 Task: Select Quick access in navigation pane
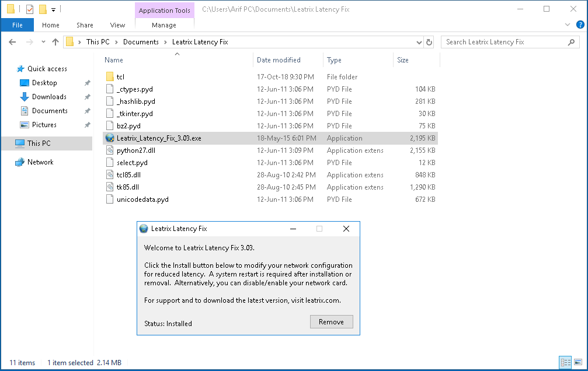(47, 69)
